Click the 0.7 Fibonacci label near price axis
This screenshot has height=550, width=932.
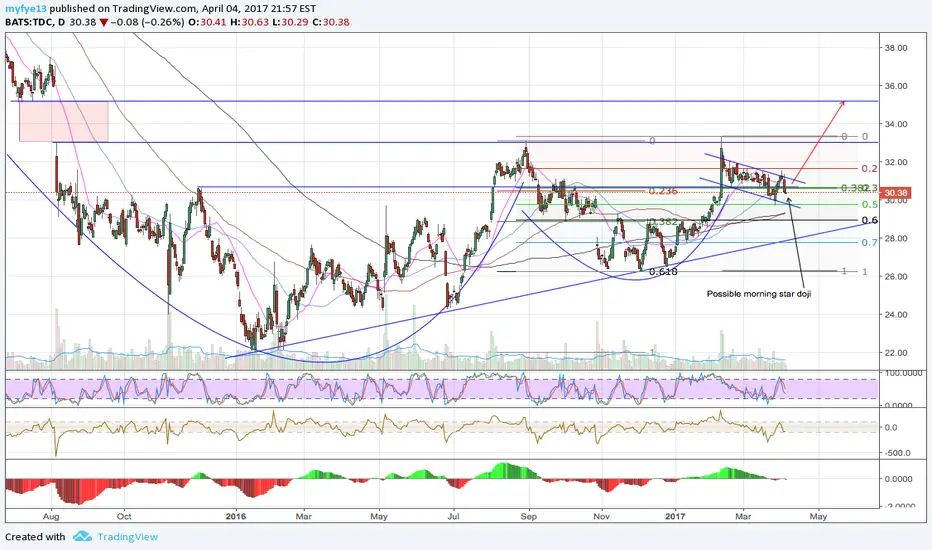[870, 242]
